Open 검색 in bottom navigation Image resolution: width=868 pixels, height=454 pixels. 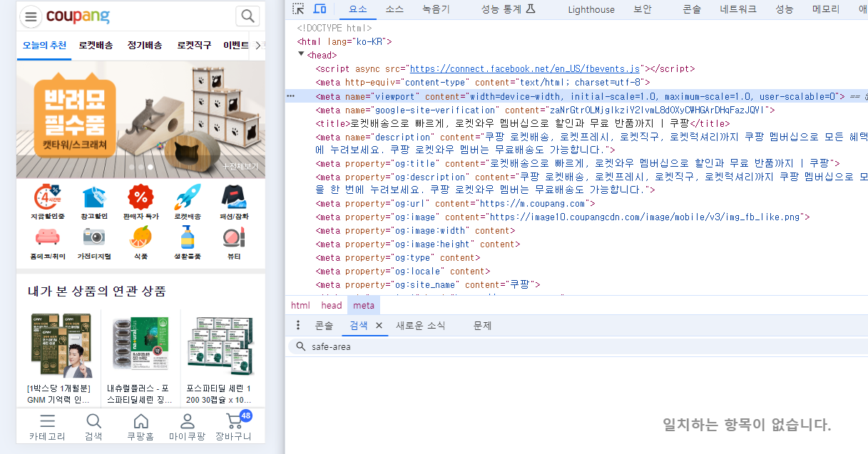[x=93, y=427]
